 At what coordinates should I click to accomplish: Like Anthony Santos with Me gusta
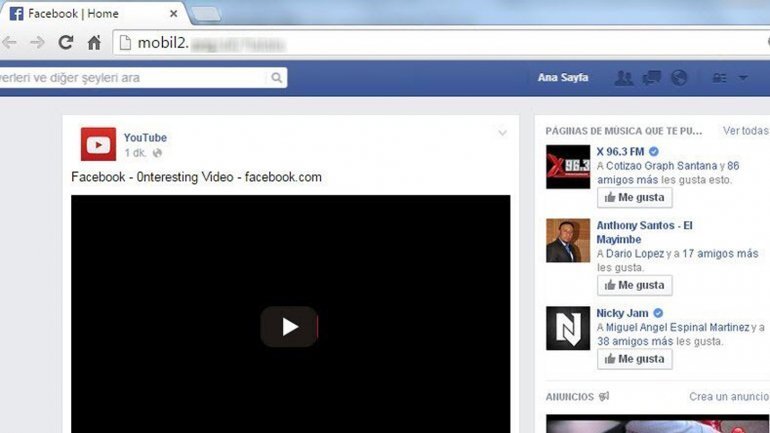pos(635,286)
